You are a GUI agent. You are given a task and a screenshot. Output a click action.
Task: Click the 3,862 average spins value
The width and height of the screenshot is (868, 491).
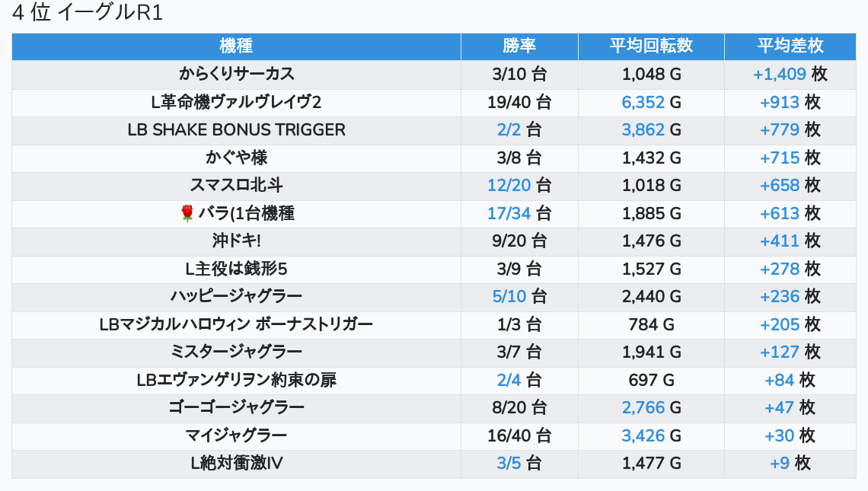click(x=643, y=130)
